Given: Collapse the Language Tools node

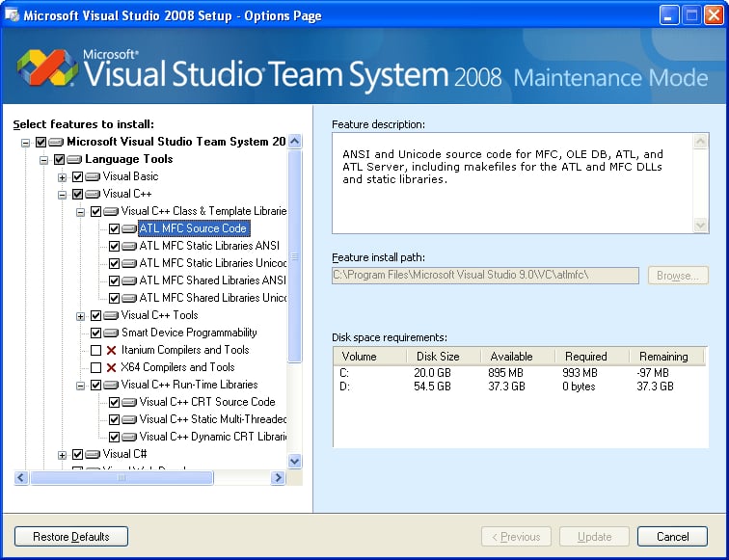Looking at the screenshot, I should tap(43, 160).
